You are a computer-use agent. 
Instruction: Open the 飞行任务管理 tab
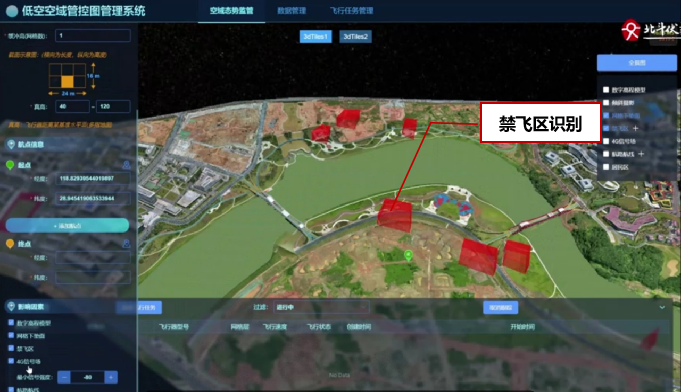pos(351,11)
